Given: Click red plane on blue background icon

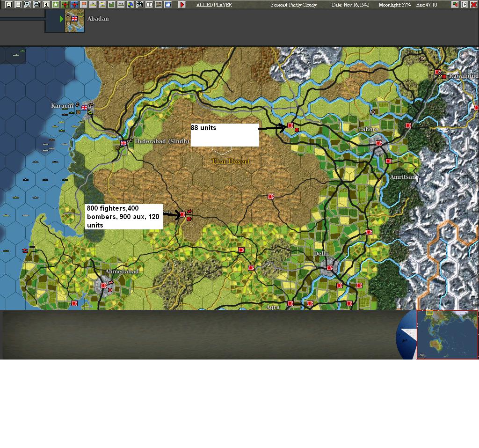Looking at the screenshot, I should pos(74,5).
